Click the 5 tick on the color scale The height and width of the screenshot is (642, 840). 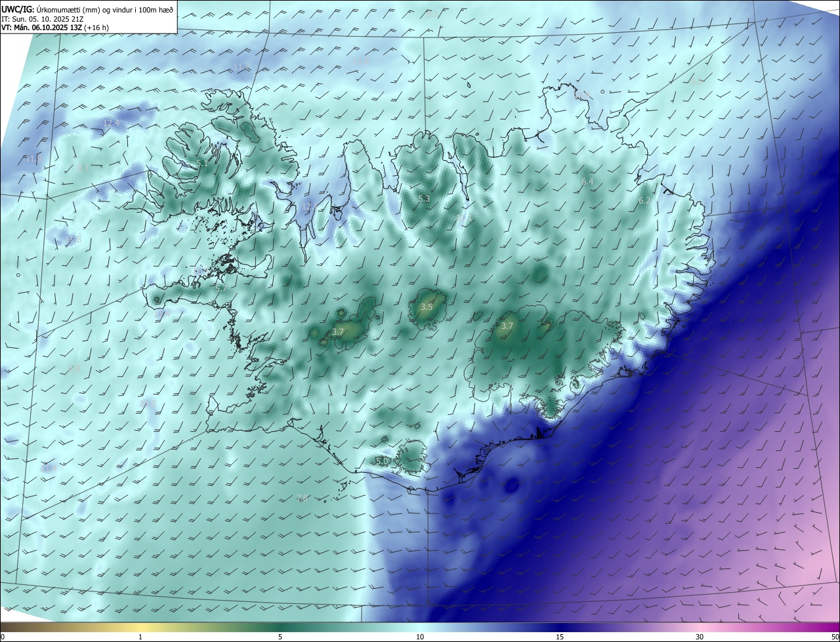[280, 637]
